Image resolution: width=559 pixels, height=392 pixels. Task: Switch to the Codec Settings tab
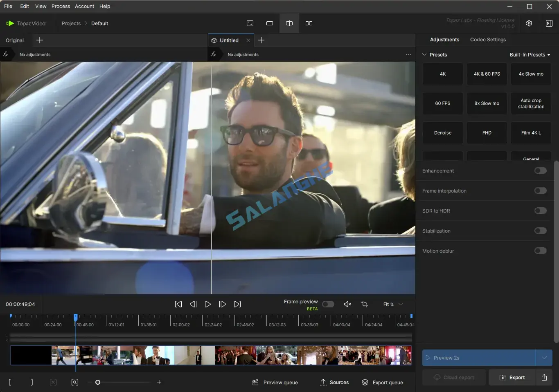coord(488,40)
